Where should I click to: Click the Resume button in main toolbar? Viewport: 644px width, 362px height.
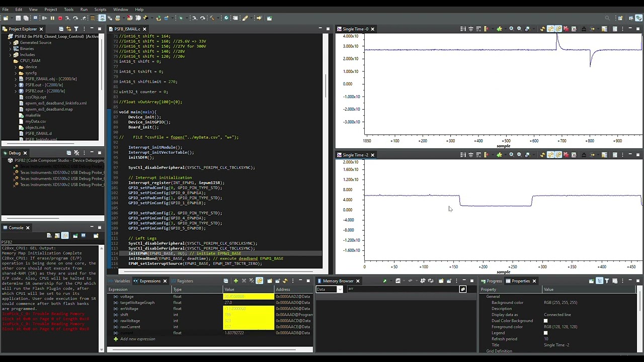tap(44, 18)
